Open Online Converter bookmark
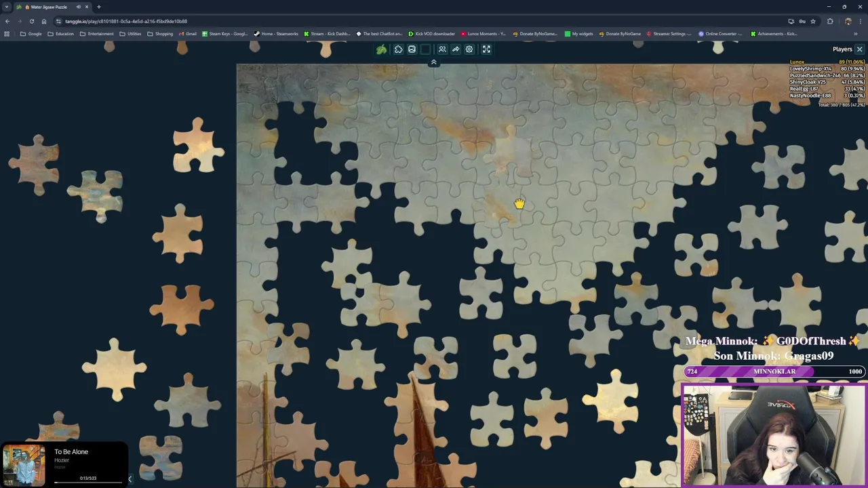Viewport: 868px width, 488px height. 721,34
